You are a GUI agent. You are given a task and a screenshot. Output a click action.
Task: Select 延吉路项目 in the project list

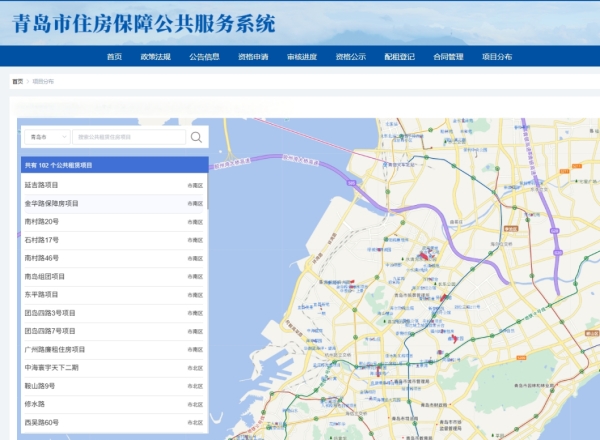(42, 185)
